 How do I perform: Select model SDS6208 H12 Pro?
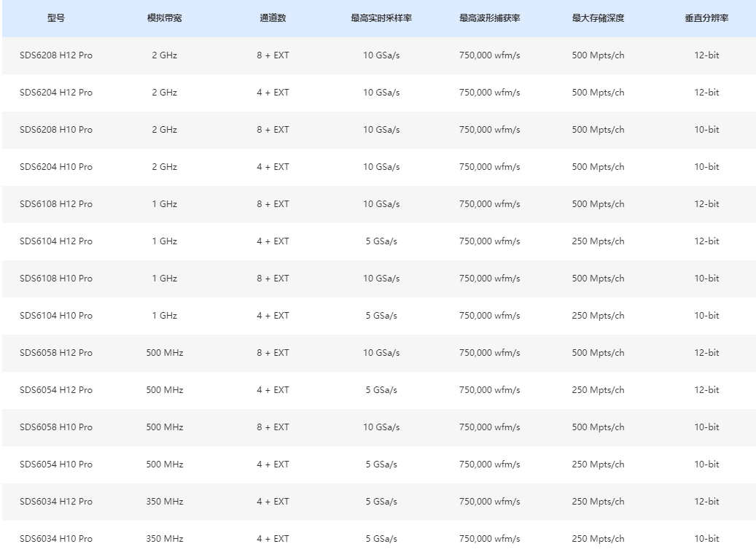tap(56, 55)
